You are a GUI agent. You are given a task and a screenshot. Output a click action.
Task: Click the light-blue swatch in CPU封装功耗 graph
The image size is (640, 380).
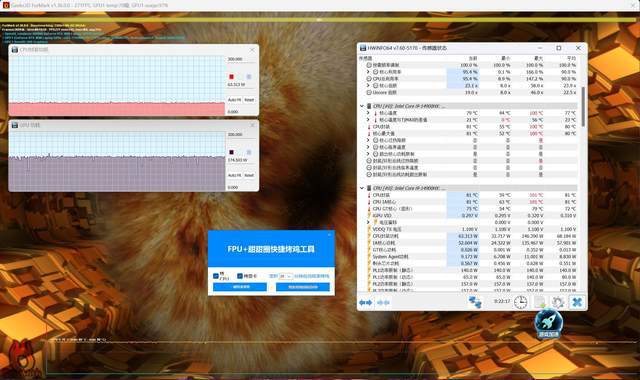tap(249, 77)
